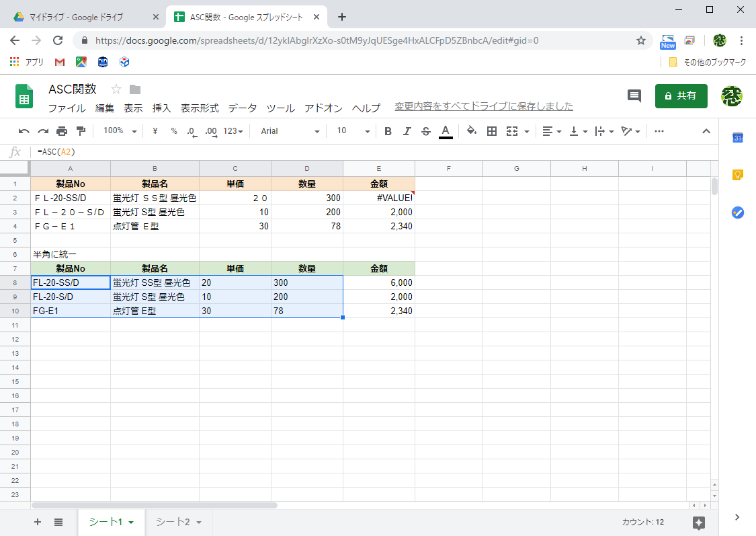Open the borders tool

pos(492,131)
